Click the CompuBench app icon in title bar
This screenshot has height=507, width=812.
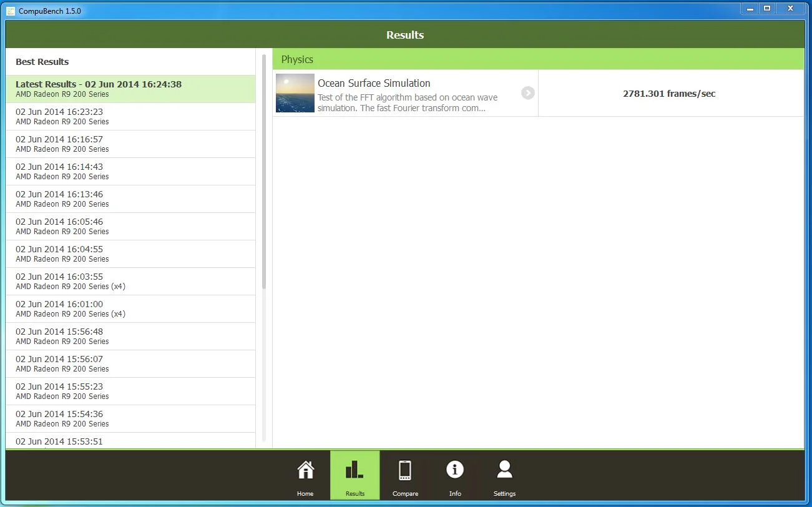(11, 11)
